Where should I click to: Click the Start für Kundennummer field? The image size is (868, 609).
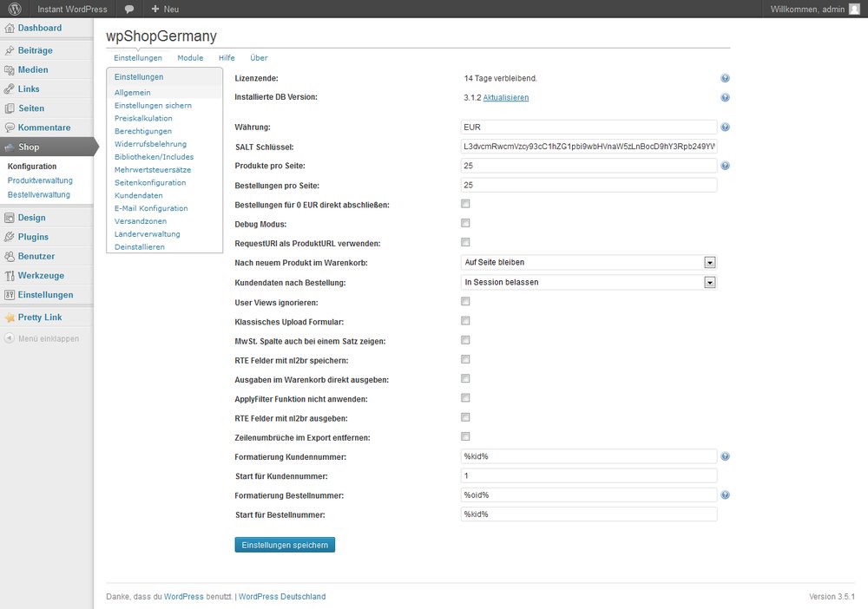click(x=589, y=475)
